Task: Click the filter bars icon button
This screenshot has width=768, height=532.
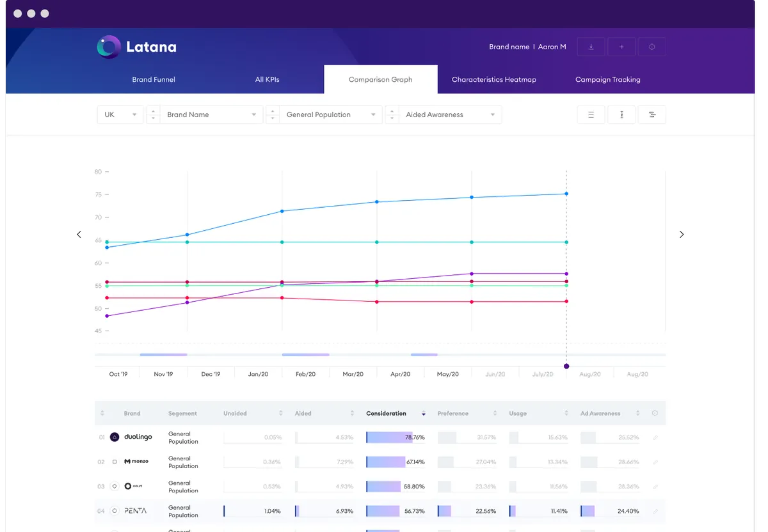Action: [652, 114]
